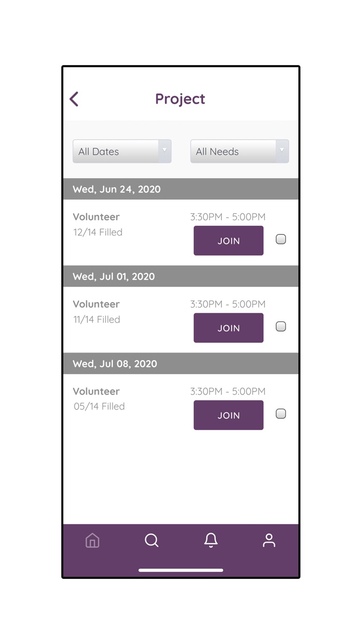Join the Jun 24 volunteer shift
Viewport: 362px width, 644px height.
point(228,241)
